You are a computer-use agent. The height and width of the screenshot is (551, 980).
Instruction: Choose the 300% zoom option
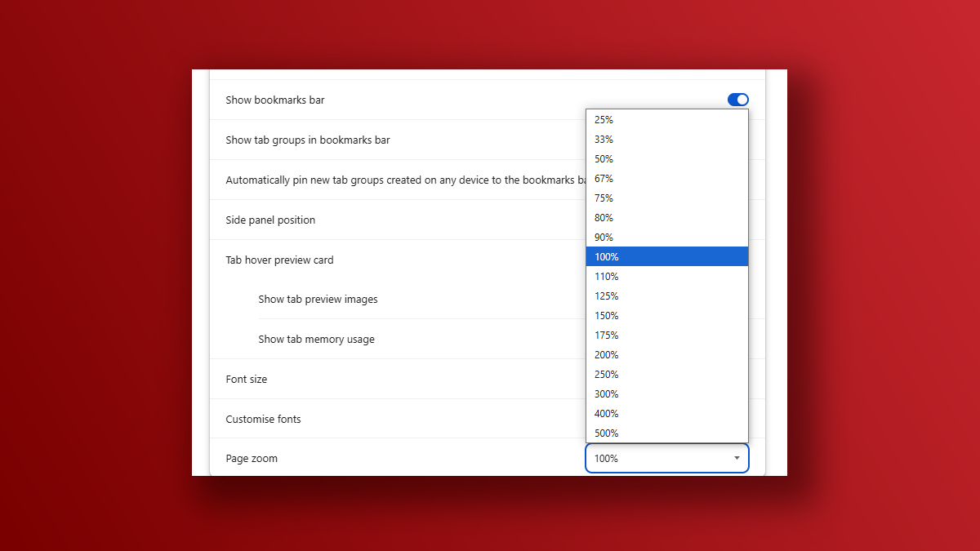point(666,394)
